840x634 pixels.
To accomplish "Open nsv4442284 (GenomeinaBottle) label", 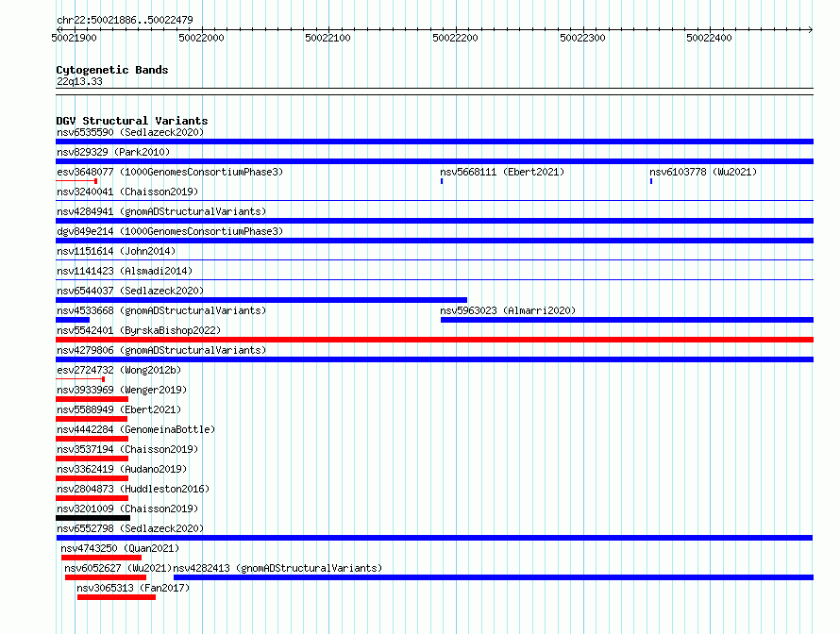I will click(136, 429).
